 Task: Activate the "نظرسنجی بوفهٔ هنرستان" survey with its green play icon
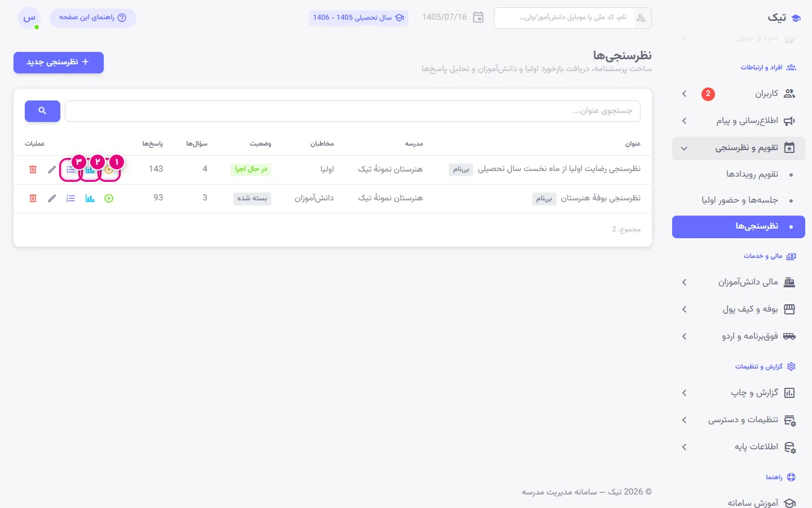[109, 199]
